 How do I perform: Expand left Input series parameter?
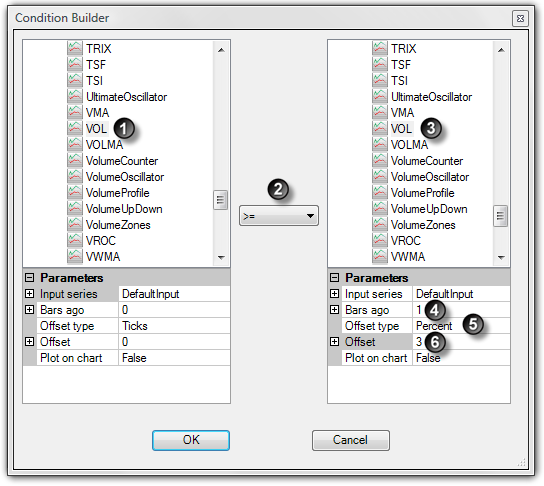(29, 293)
